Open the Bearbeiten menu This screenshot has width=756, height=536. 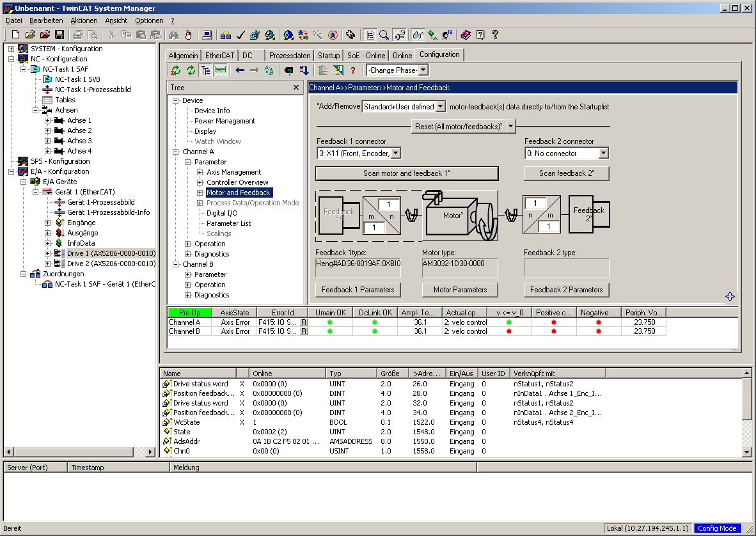click(46, 20)
